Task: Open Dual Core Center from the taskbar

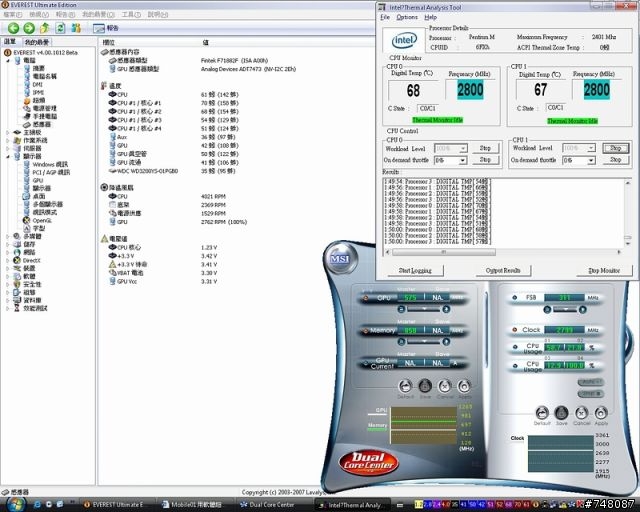Action: 273,505
